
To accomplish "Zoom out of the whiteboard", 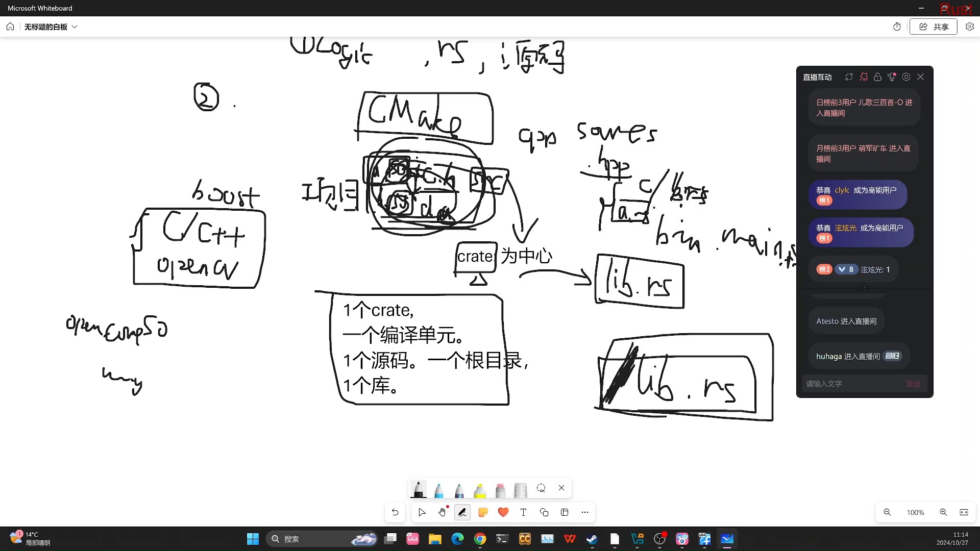I will point(887,512).
